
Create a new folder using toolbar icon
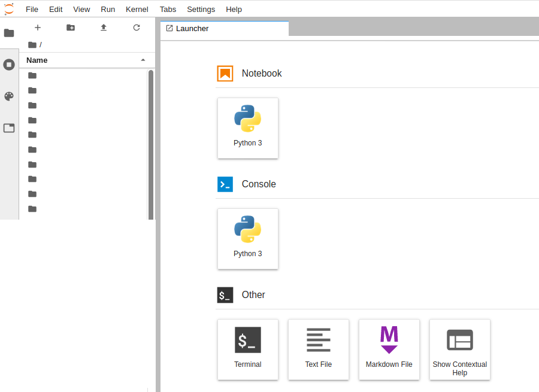[x=71, y=28]
